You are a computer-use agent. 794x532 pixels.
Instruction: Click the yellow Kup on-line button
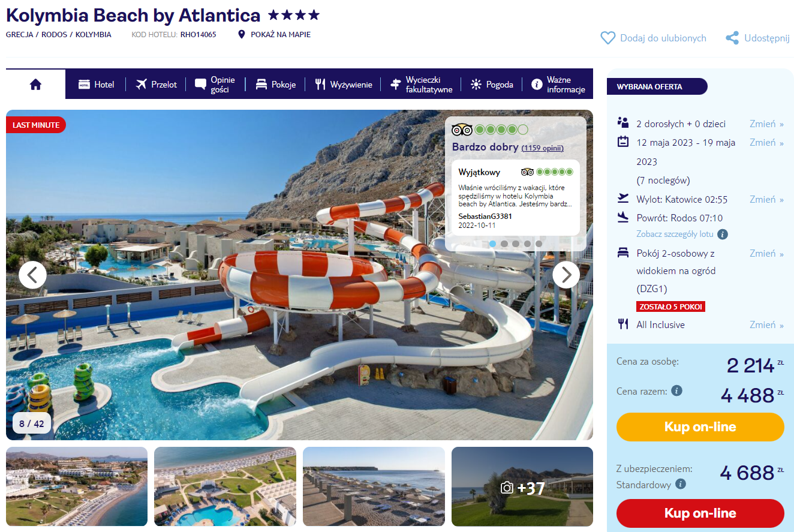700,427
